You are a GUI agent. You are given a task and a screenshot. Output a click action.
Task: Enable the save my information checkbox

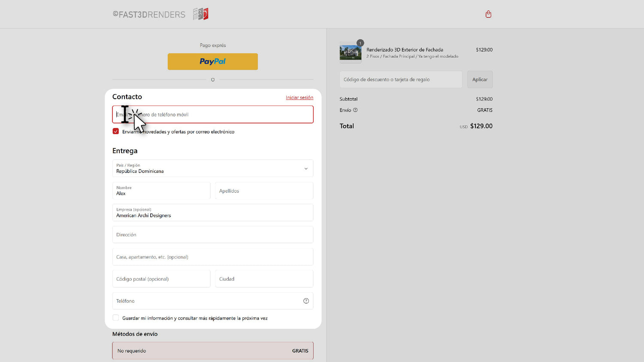(115, 318)
